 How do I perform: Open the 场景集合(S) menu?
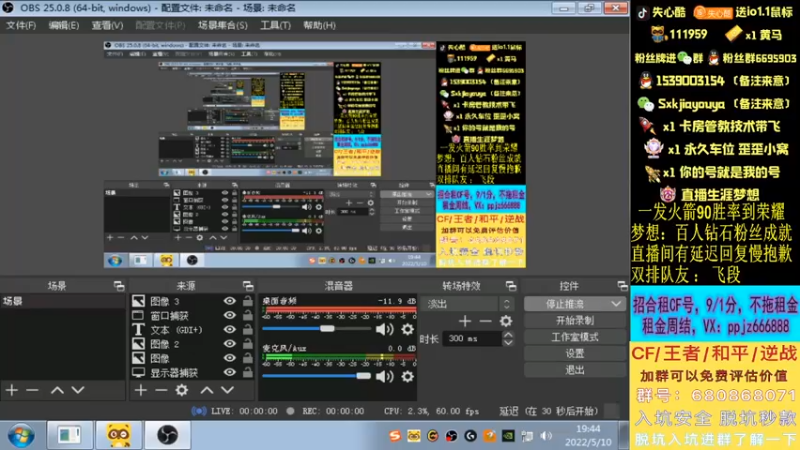click(222, 26)
